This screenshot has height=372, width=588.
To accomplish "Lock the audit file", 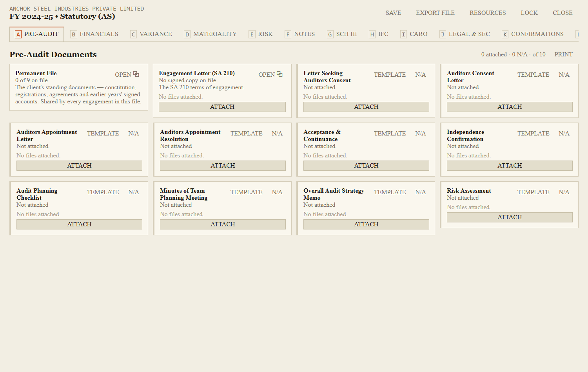I will click(x=529, y=13).
